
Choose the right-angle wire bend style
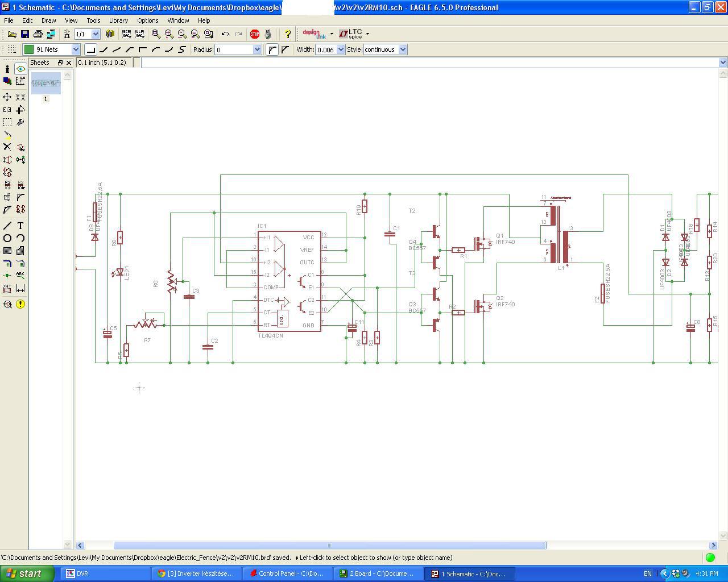[x=90, y=49]
